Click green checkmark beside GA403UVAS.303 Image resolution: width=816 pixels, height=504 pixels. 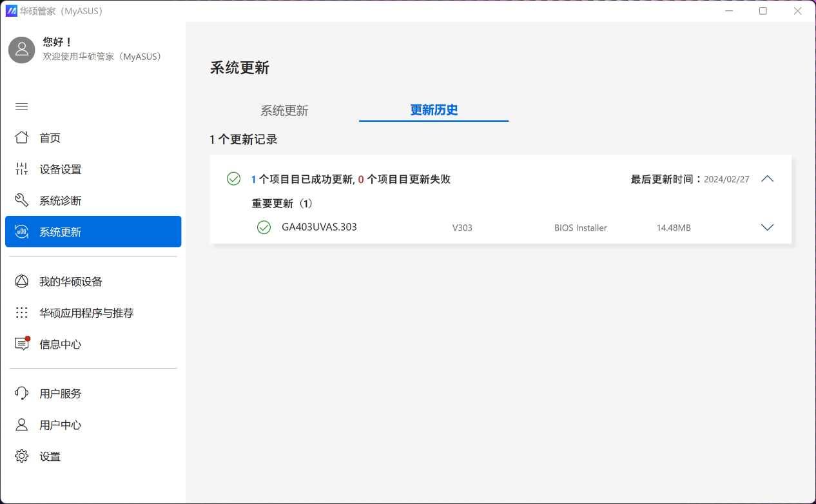pyautogui.click(x=264, y=228)
